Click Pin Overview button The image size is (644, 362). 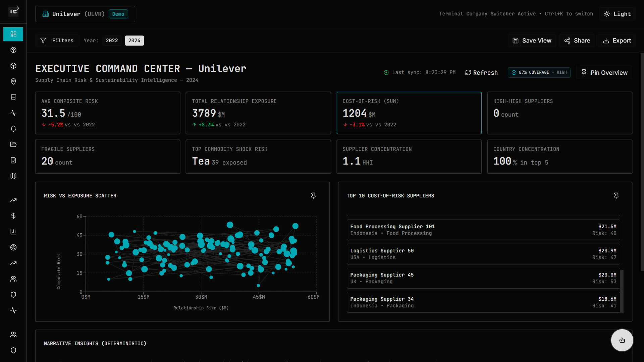pos(604,73)
